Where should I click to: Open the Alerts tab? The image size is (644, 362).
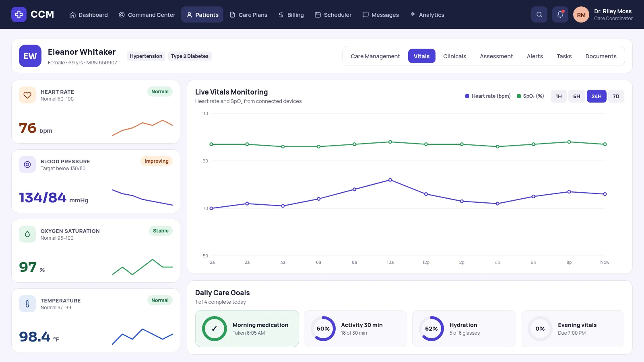point(535,56)
